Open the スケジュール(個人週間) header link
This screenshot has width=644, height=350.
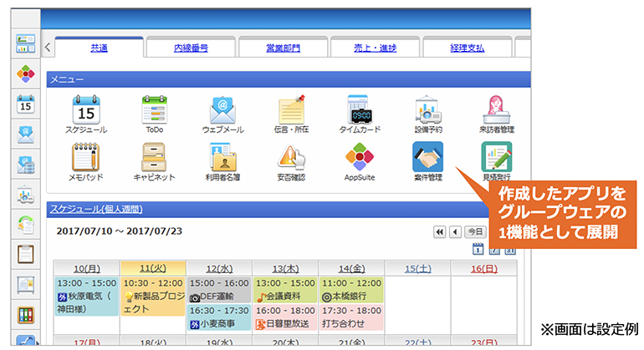click(96, 210)
